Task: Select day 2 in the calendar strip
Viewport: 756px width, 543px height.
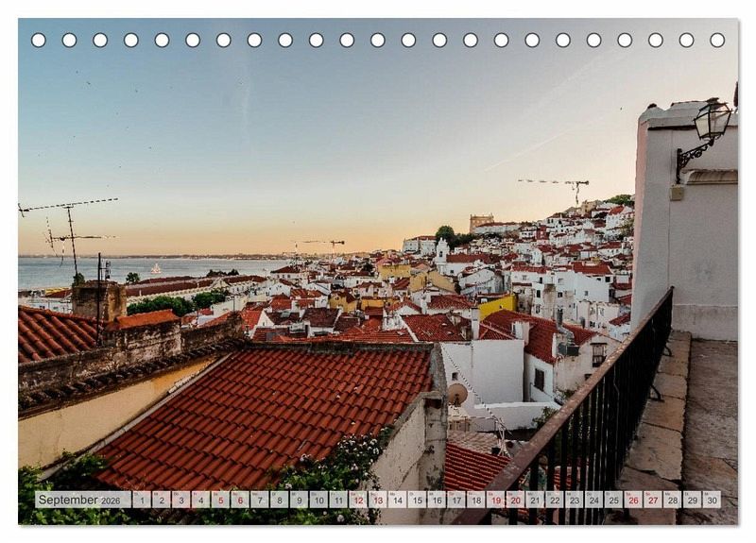Action: pos(161,500)
